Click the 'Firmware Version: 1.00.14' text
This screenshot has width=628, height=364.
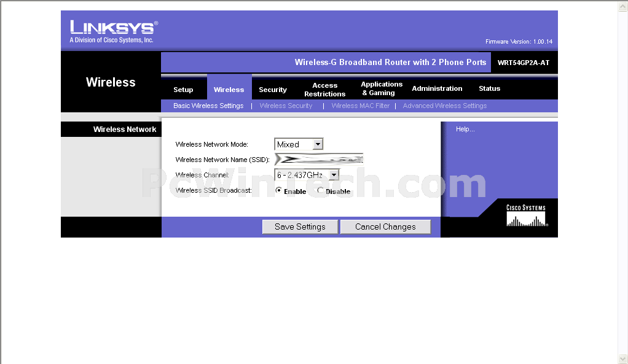[x=519, y=42]
